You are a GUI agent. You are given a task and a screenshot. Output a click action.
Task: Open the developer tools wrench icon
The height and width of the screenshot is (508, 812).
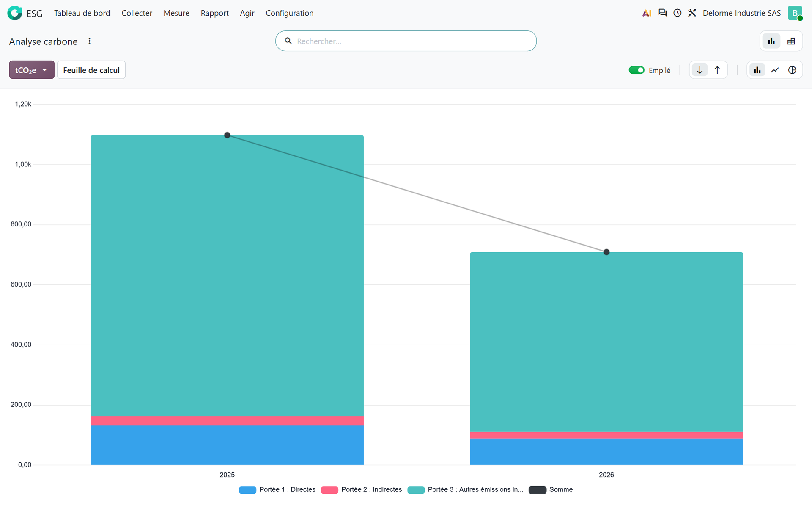692,13
